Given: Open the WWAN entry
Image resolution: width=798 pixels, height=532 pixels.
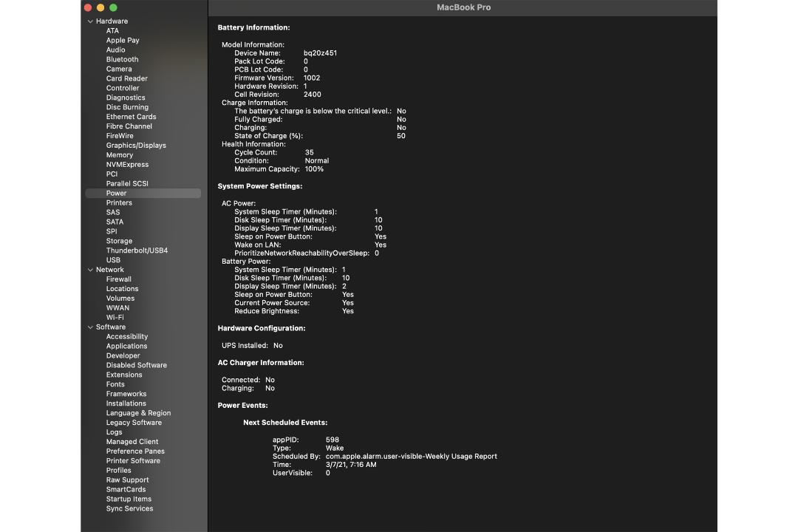Looking at the screenshot, I should [117, 308].
